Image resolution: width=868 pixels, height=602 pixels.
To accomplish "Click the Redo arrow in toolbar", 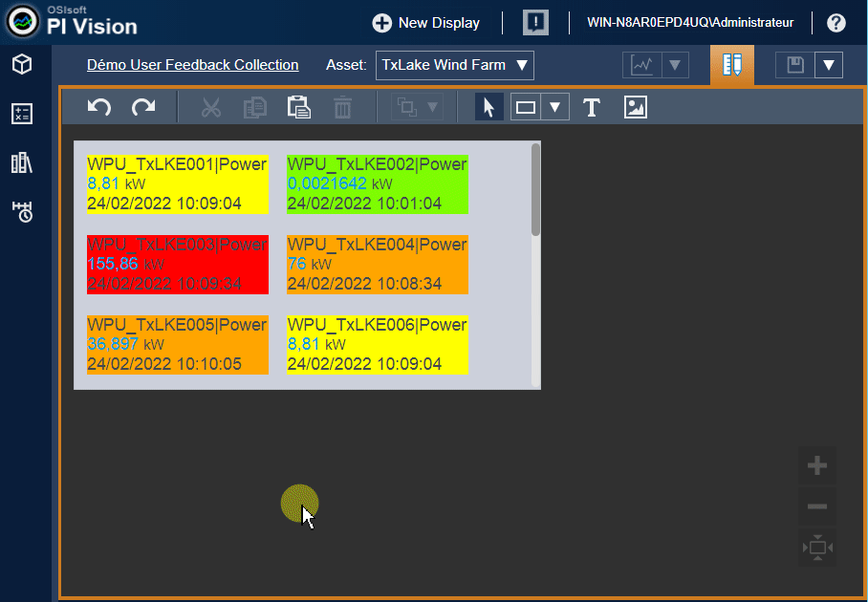I will click(x=143, y=107).
